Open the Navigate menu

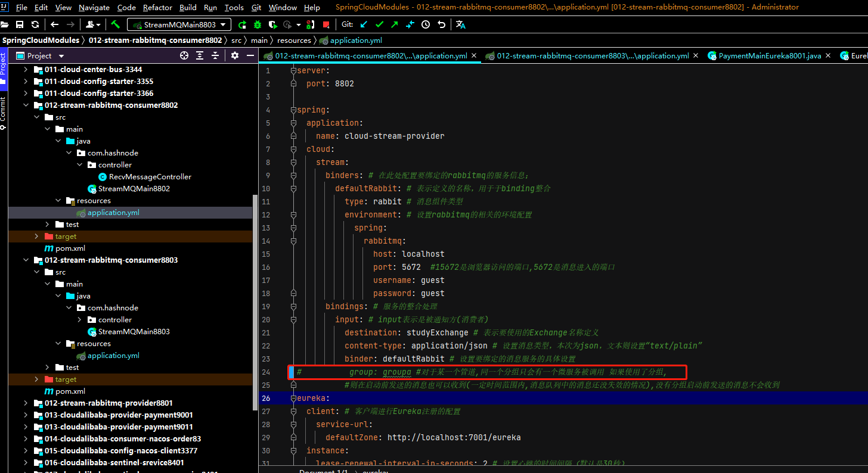pos(94,7)
